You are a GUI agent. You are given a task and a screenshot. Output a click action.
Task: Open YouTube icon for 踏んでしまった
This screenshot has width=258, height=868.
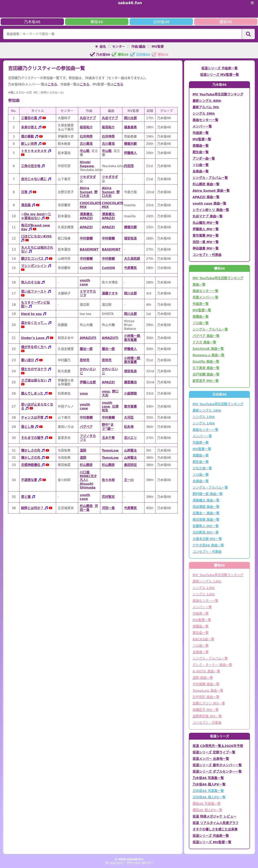50,394
